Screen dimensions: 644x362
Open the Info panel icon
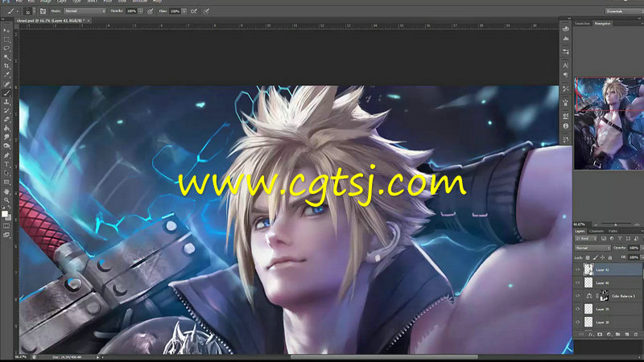[x=566, y=126]
